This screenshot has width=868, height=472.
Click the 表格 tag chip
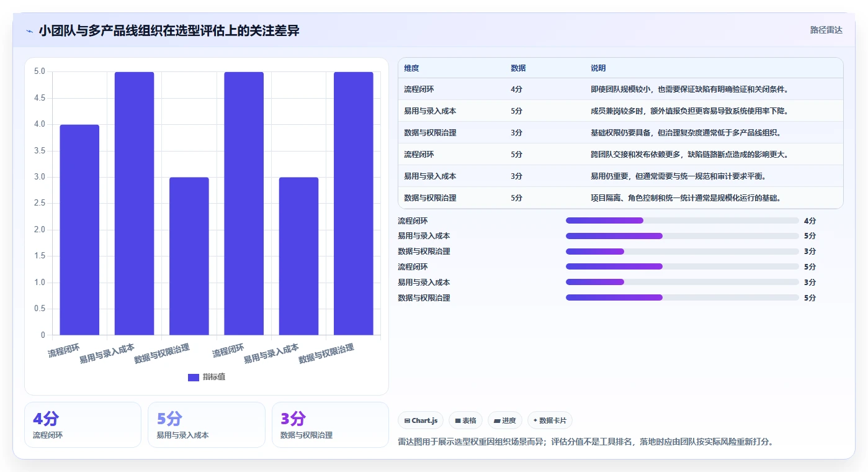465,420
